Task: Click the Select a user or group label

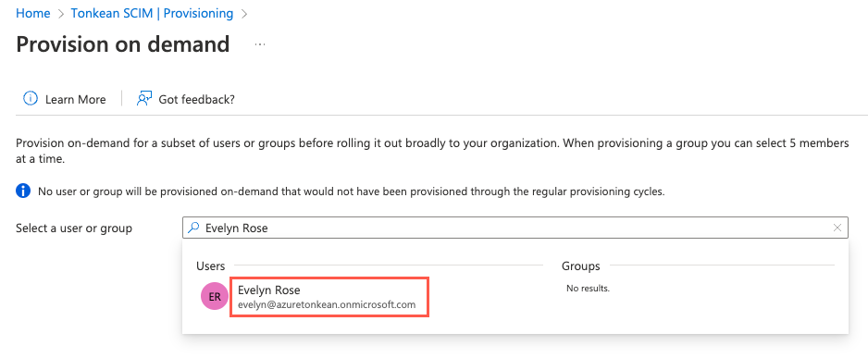Action: coord(74,228)
